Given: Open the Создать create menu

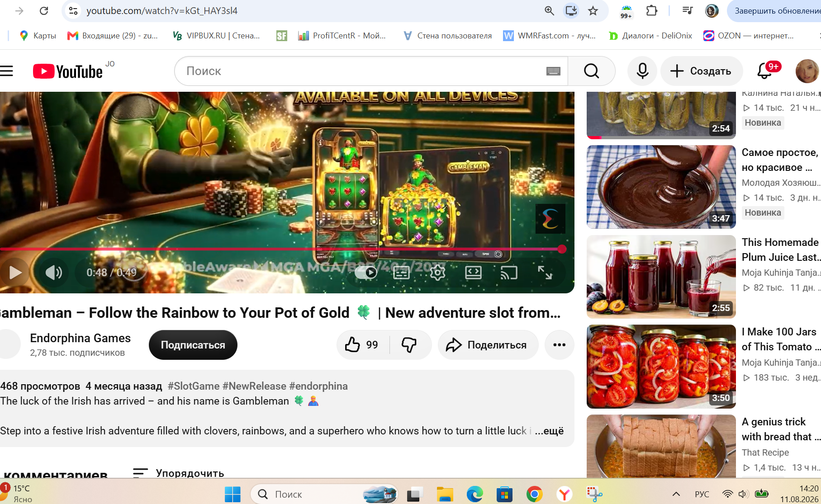Looking at the screenshot, I should point(701,71).
